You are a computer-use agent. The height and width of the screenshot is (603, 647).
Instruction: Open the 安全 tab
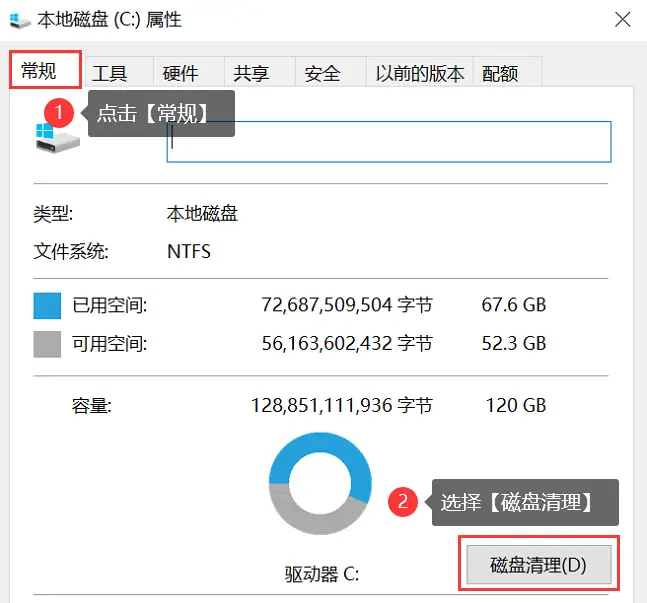pyautogui.click(x=331, y=73)
